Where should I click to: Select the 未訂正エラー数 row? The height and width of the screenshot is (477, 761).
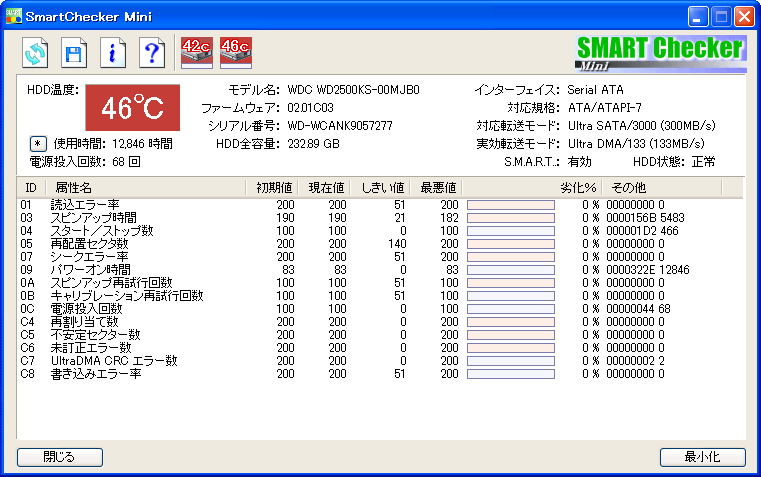(x=380, y=348)
